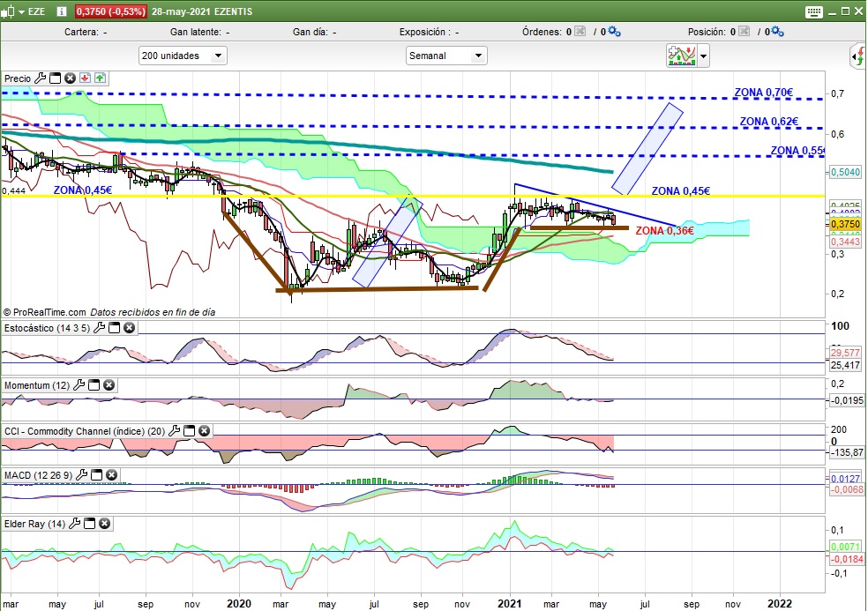
Task: Open the Semanal timeframe dropdown
Action: 446,56
